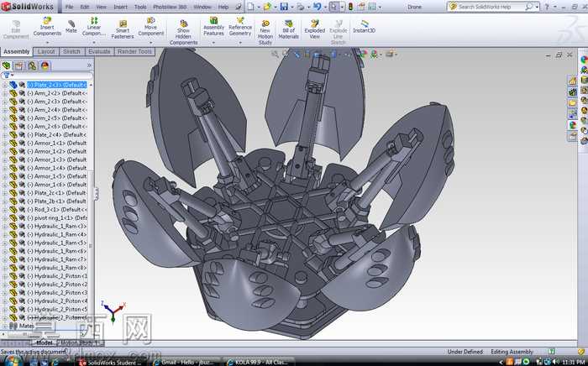Viewport: 588px width, 366px height.
Task: Expand the Plate_2<4> tree node
Action: point(4,134)
